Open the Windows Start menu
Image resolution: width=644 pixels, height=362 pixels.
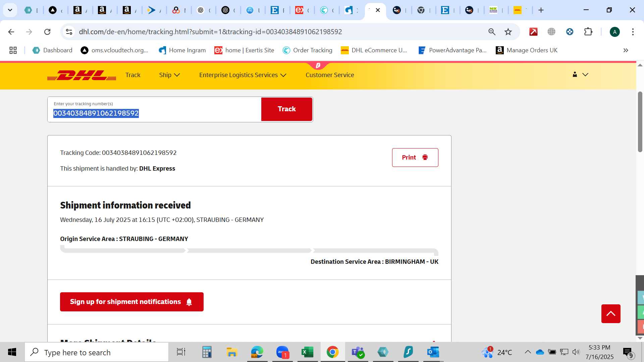12,352
